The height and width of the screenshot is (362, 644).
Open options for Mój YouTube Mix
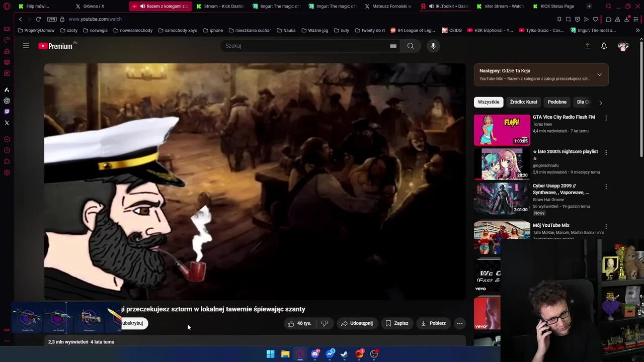(x=606, y=226)
